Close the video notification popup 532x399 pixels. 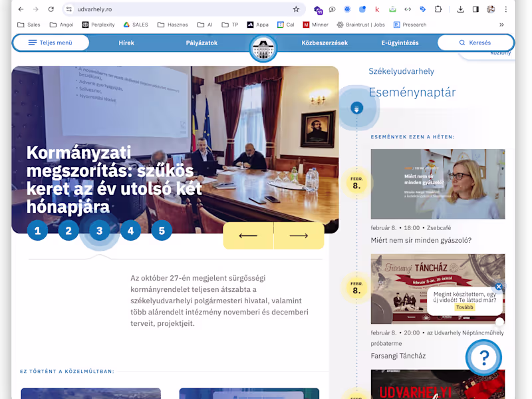(498, 287)
